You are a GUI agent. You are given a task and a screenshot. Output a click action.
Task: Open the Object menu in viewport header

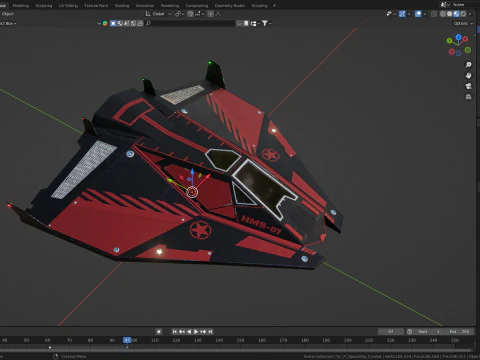point(7,14)
